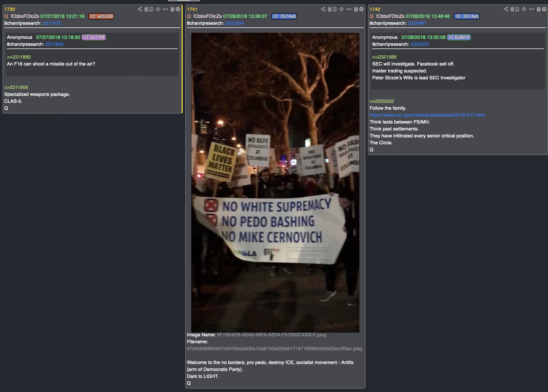548x392 pixels.
Task: Open image-file icon on post 1730
Action: pos(151,9)
